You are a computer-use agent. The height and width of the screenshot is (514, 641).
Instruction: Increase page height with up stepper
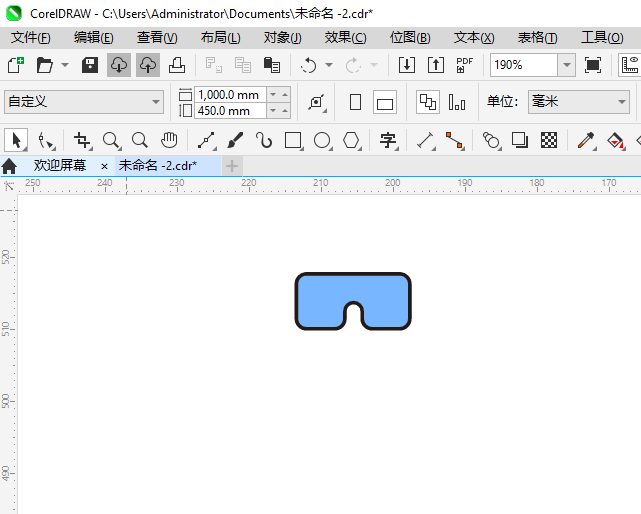click(285, 111)
